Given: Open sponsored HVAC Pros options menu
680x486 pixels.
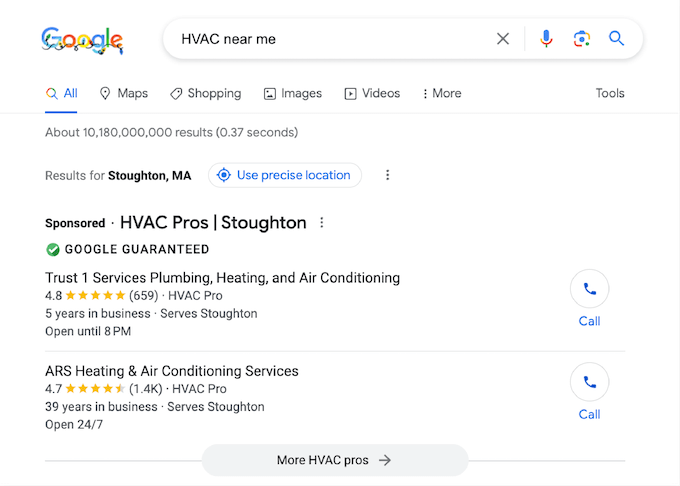Looking at the screenshot, I should tap(321, 223).
